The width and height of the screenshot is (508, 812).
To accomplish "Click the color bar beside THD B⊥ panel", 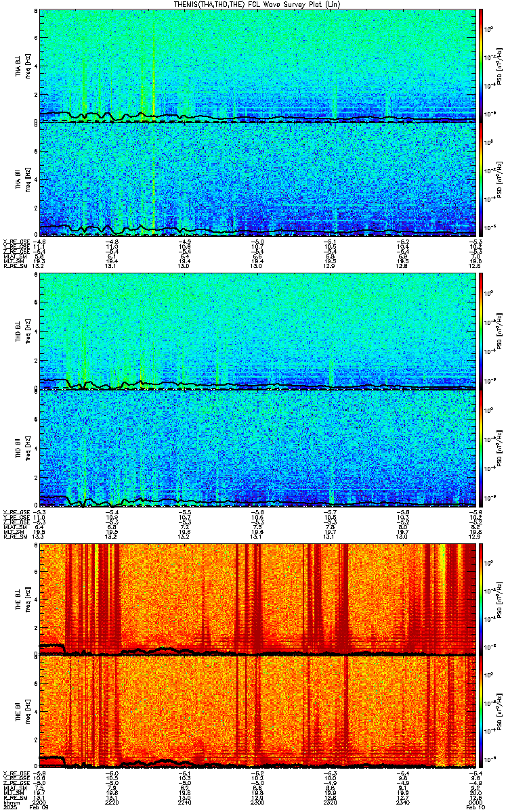I will (482, 332).
